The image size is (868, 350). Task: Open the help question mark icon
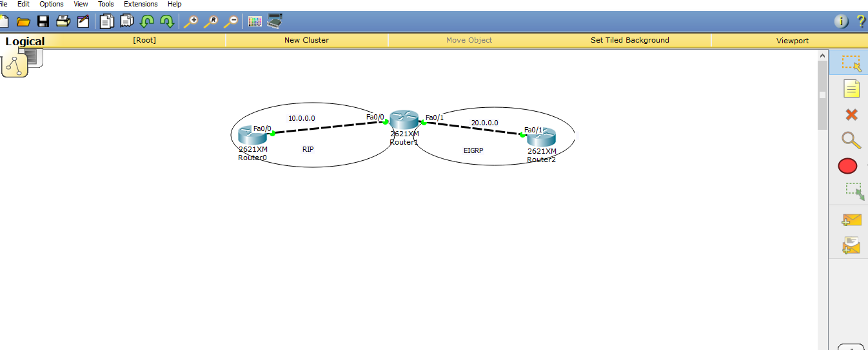(x=861, y=21)
